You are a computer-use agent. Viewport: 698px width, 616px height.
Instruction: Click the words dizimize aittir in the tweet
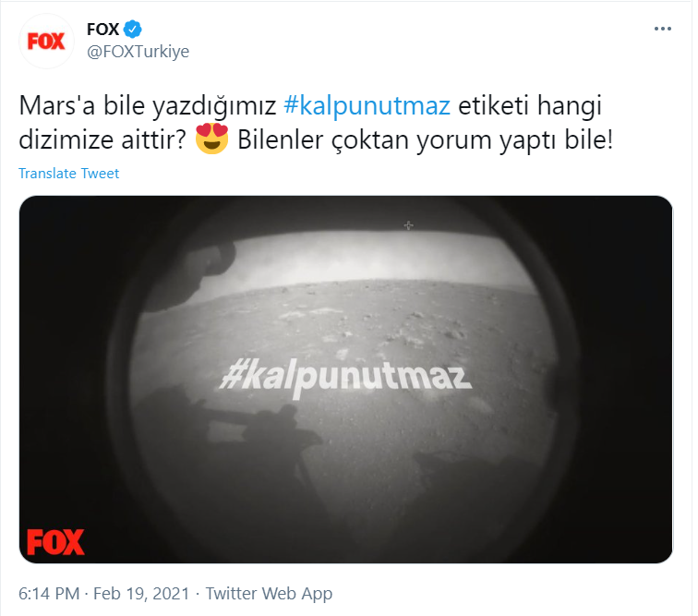tap(102, 140)
